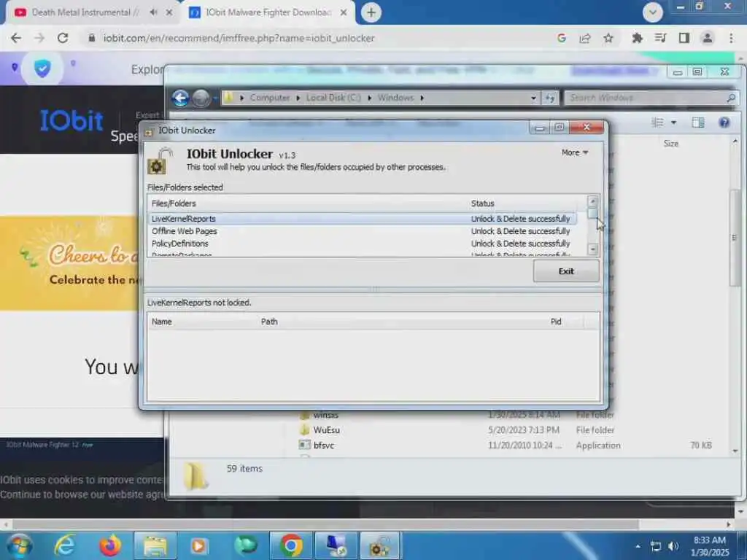The image size is (747, 560).
Task: Click down arrow of Unlocker file list scrollbar
Action: [592, 249]
